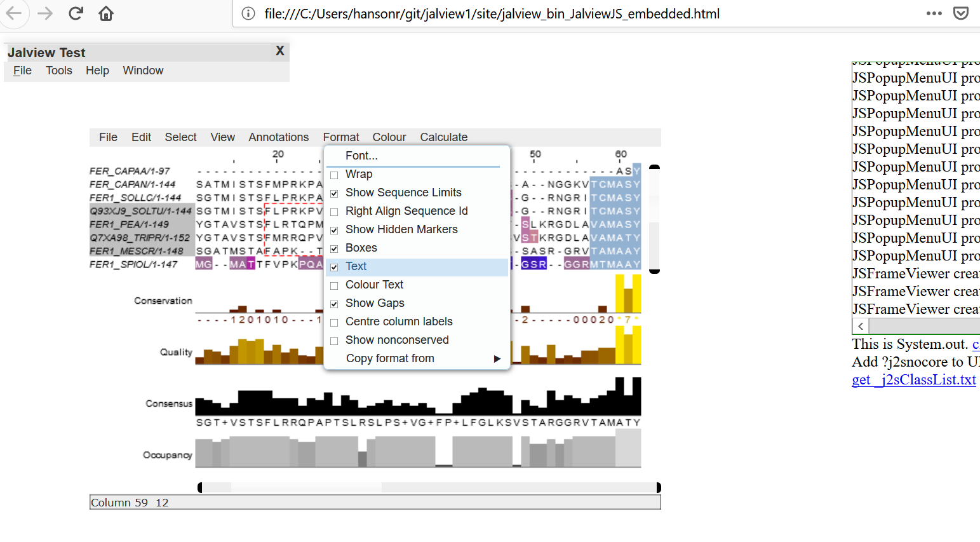The height and width of the screenshot is (542, 980).
Task: Enable Show nonconserved
Action: 334,341
